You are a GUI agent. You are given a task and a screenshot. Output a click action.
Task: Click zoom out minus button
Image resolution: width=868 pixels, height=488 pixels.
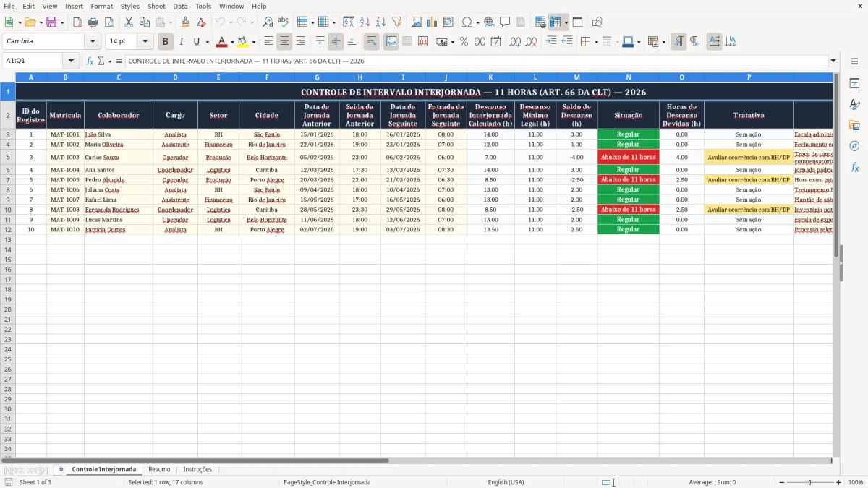(782, 482)
